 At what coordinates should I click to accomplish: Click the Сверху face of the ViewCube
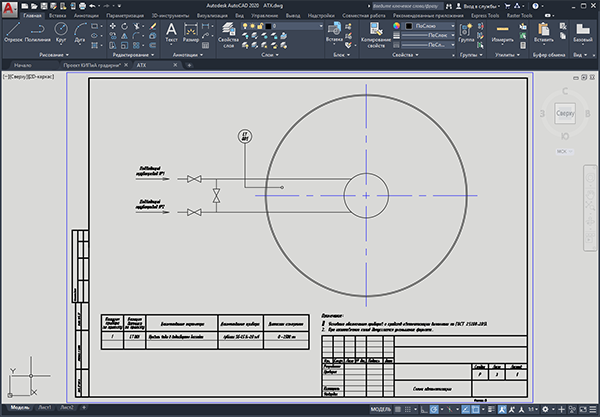click(x=565, y=113)
